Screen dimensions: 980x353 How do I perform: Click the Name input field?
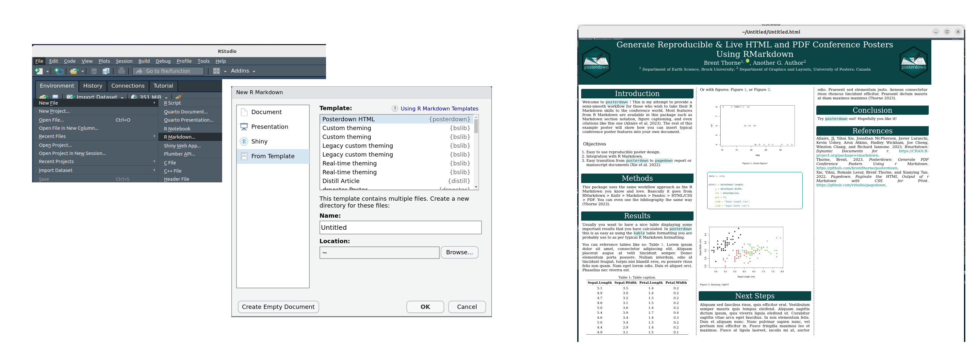pos(400,228)
